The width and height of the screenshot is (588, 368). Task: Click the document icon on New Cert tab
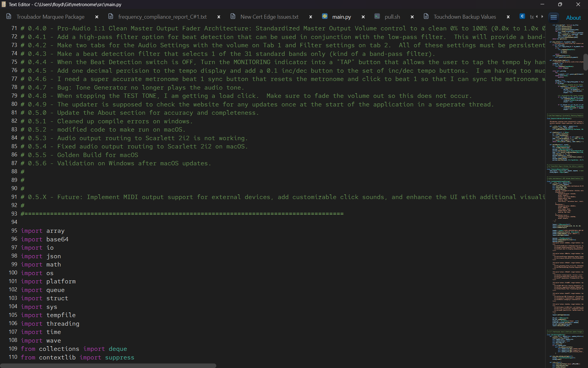click(x=233, y=16)
